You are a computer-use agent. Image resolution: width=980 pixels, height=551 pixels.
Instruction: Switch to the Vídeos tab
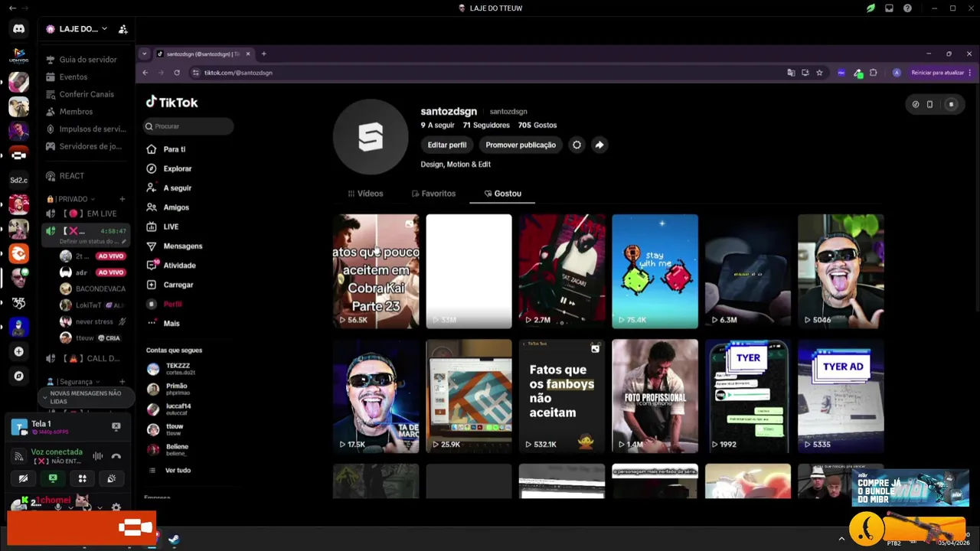(365, 194)
